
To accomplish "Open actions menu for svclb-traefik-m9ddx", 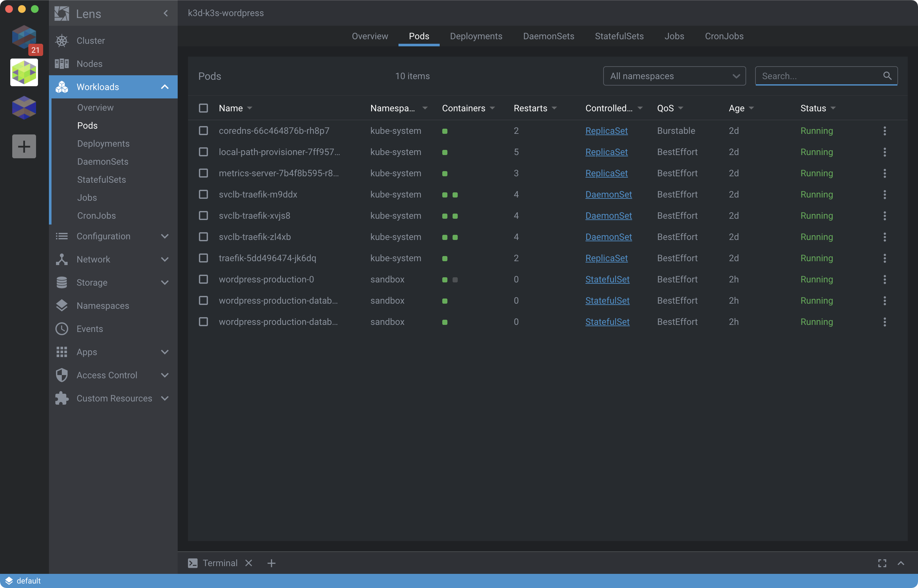I will (x=885, y=194).
